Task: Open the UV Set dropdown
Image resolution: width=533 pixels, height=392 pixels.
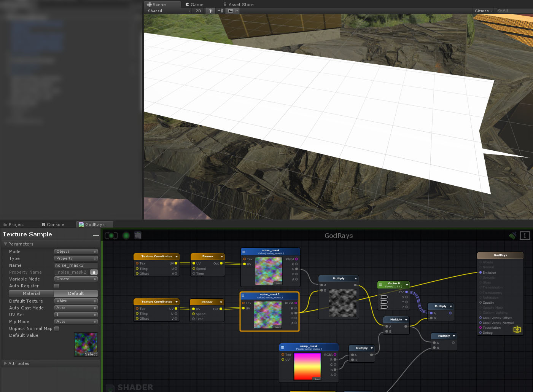Action: click(x=76, y=315)
